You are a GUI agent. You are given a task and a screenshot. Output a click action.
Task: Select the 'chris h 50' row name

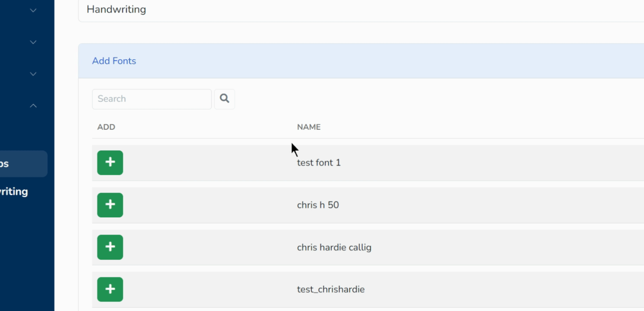[318, 205]
